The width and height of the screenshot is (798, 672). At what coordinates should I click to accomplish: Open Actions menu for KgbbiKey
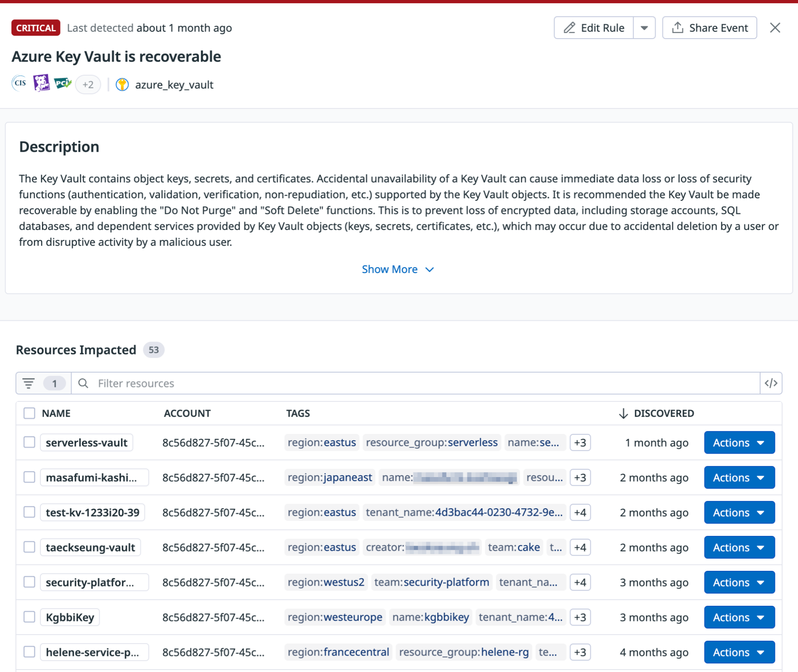739,617
